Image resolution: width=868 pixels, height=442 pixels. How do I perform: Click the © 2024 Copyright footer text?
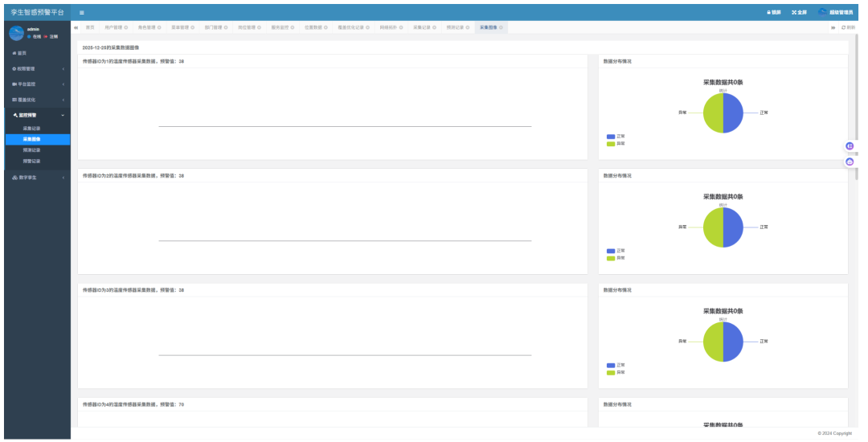point(835,433)
